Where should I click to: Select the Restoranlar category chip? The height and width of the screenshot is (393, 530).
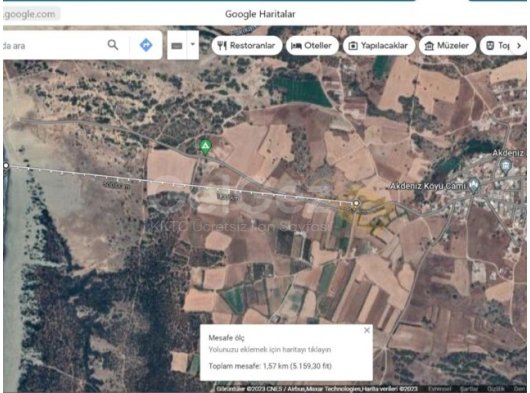pyautogui.click(x=247, y=46)
